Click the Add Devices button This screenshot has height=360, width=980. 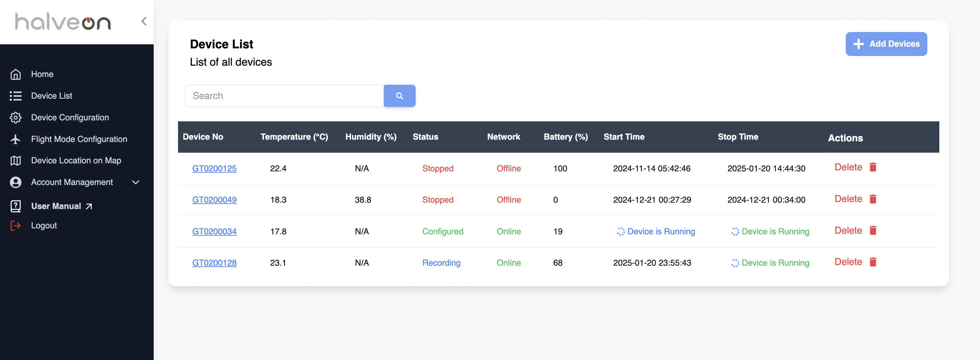tap(886, 44)
